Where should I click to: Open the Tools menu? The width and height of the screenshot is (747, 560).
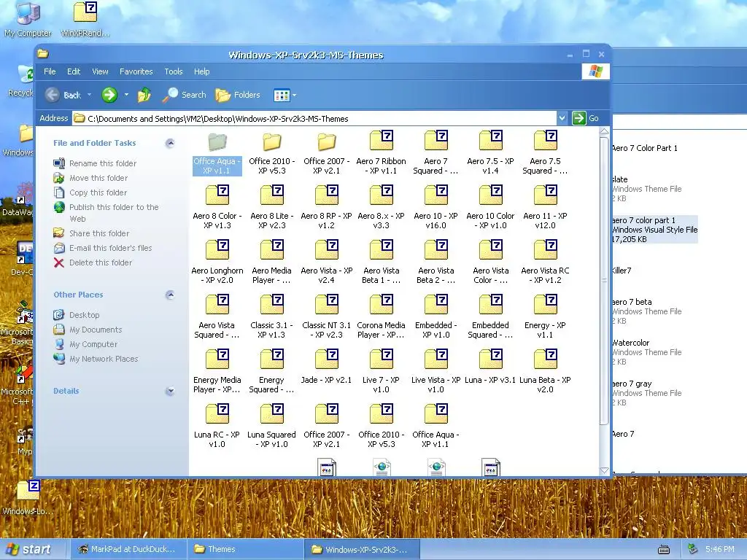(174, 71)
